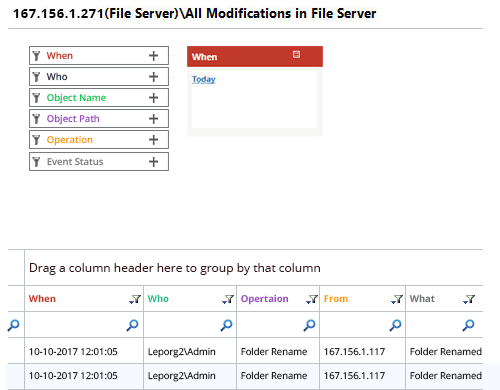Screen dimensions: 500x390
Task: Select Leporg2\Admin in the second row
Action: [x=182, y=376]
